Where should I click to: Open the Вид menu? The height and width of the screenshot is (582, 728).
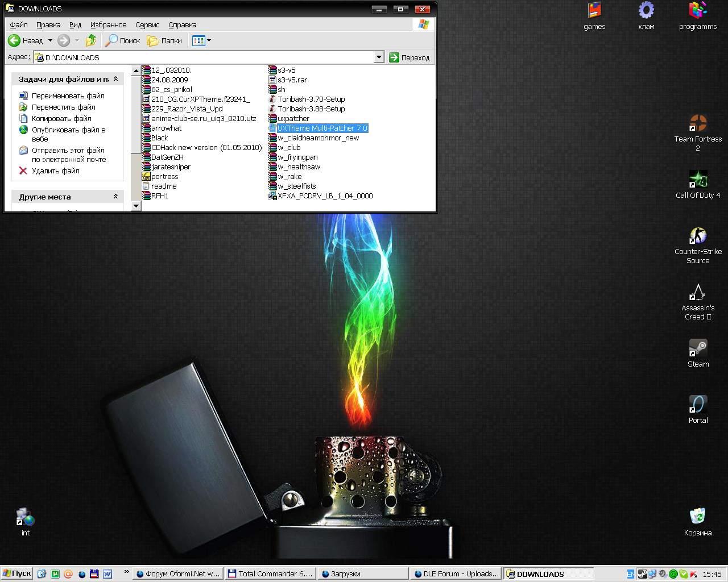[75, 25]
